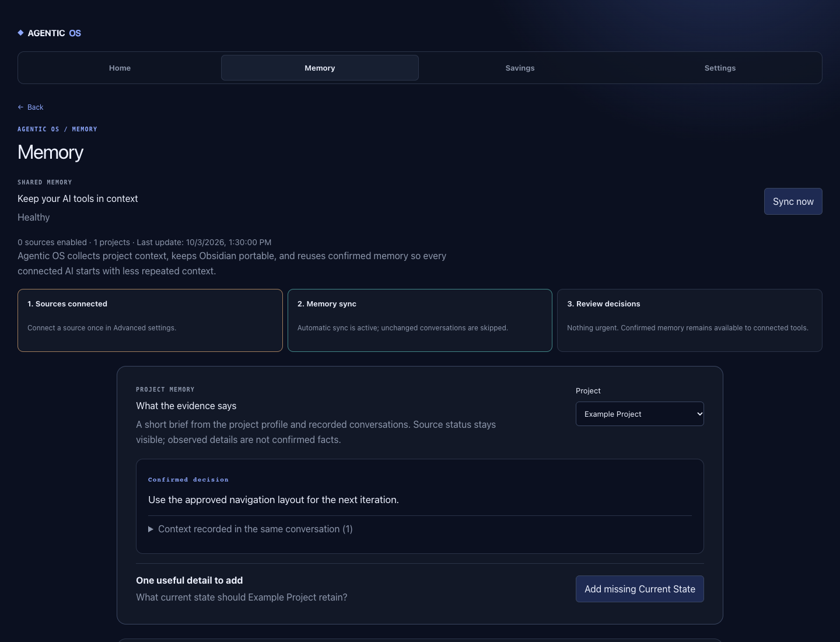Select the Memory tab
The height and width of the screenshot is (642, 840).
320,68
